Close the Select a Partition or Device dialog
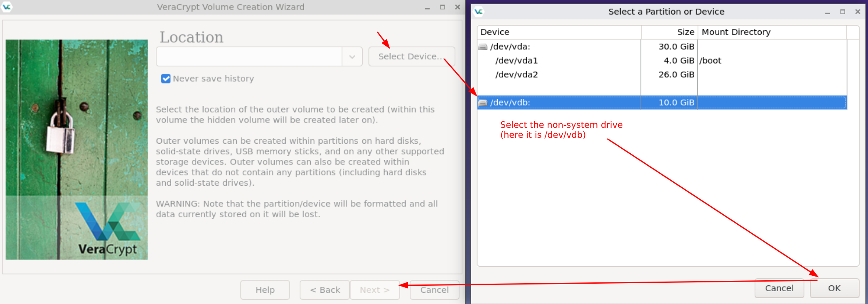The width and height of the screenshot is (868, 304). (858, 12)
